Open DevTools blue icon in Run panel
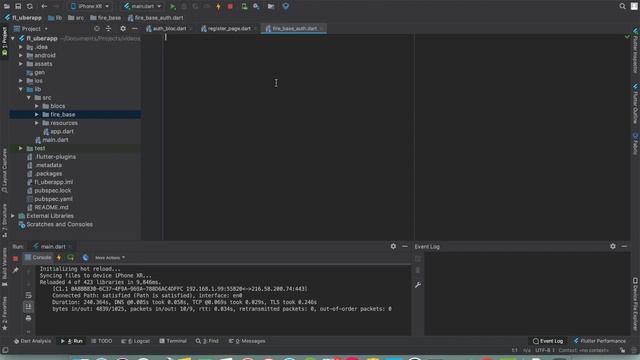The image size is (640, 360). tap(85, 258)
